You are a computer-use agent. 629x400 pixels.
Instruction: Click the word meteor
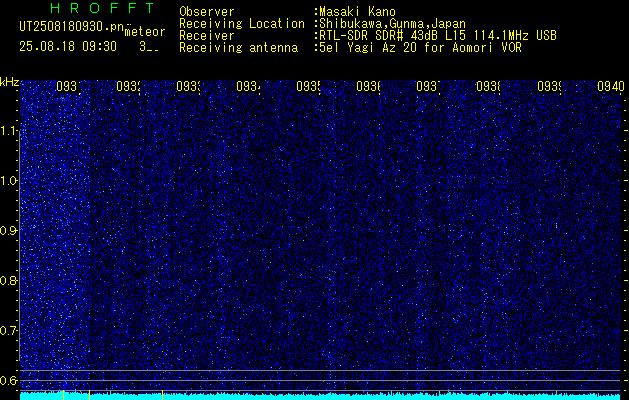[144, 32]
